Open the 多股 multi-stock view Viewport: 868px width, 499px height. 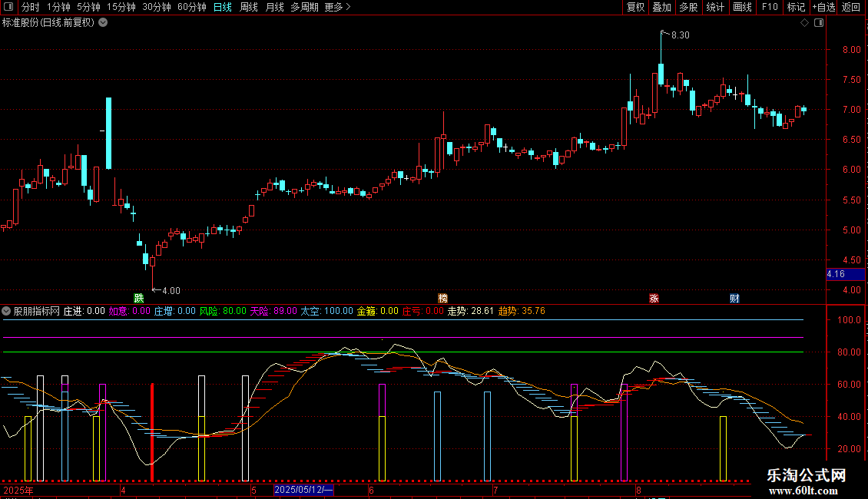click(688, 7)
